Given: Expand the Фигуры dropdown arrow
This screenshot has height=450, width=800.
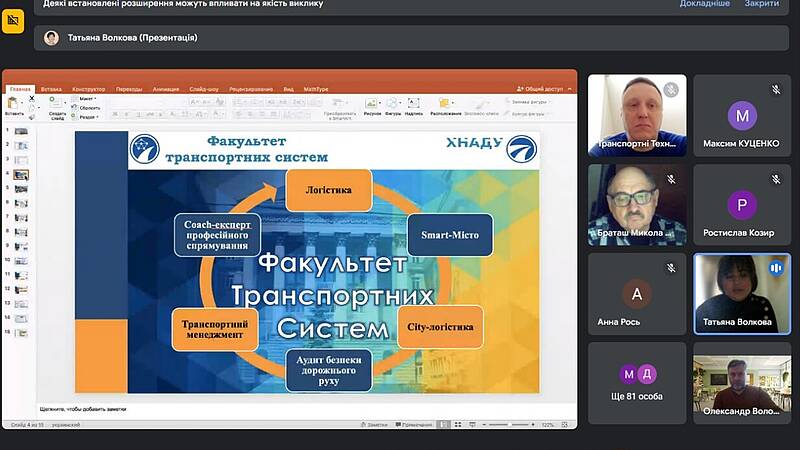Looking at the screenshot, I should coord(400,104).
